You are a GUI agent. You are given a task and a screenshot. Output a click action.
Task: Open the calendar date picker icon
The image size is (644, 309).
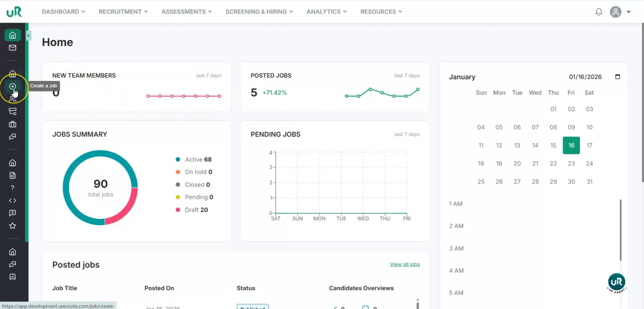pos(618,77)
